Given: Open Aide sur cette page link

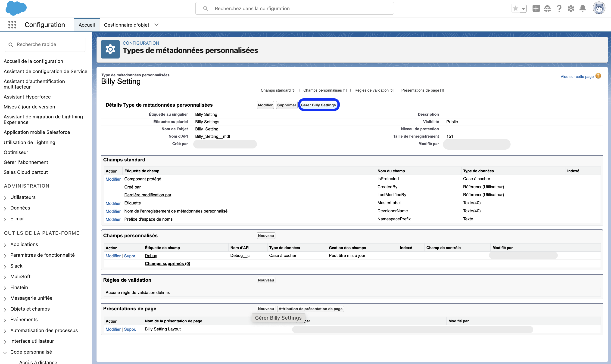Looking at the screenshot, I should pyautogui.click(x=577, y=77).
